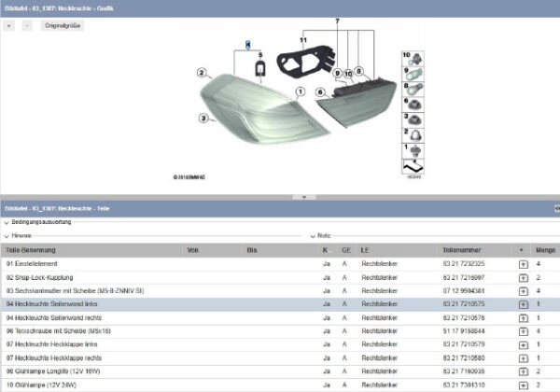
Task: Select thumbnail 10 bulb in side strip
Action: (413, 59)
